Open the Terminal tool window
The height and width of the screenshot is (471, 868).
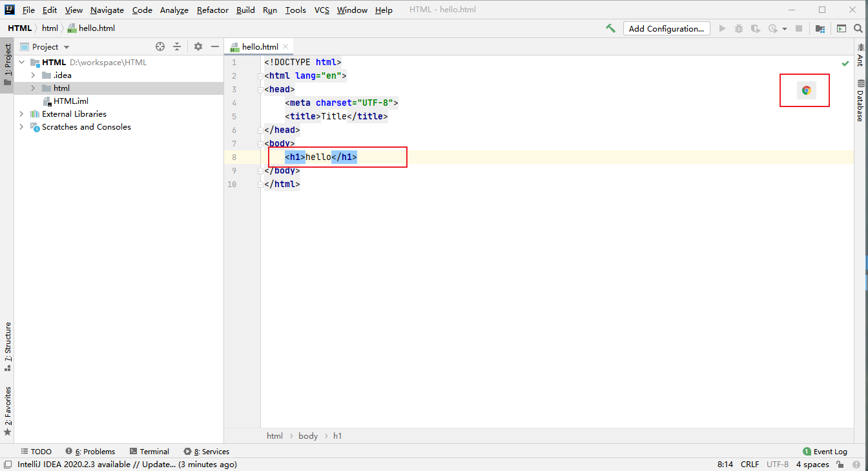[x=149, y=452]
